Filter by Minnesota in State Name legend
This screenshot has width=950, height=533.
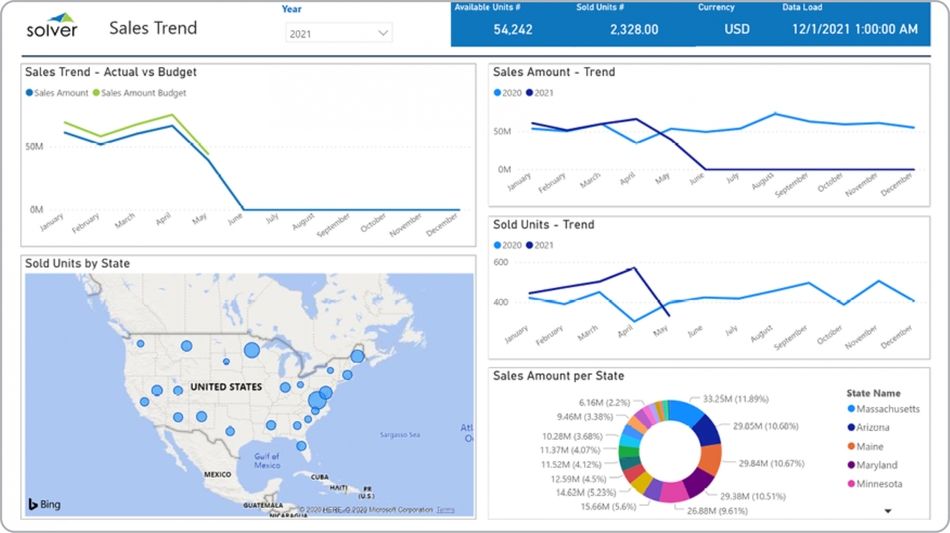tap(880, 484)
